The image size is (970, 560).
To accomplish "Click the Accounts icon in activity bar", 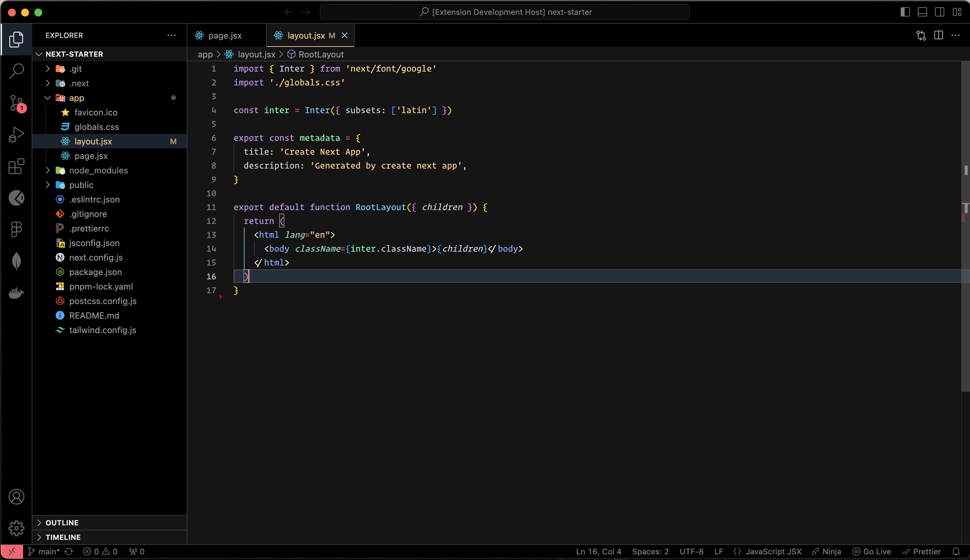I will click(16, 497).
